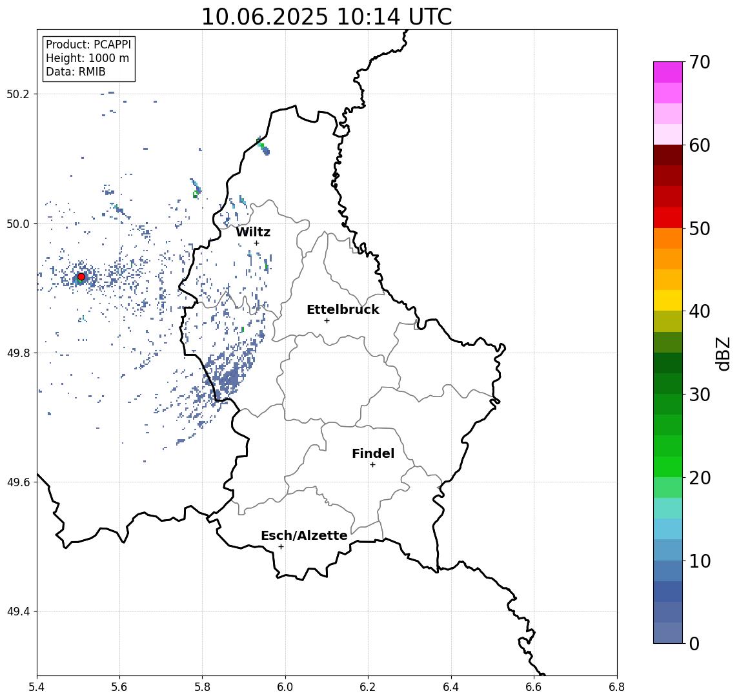
Task: Click the longitude tick label 6.2
Action: point(368,687)
